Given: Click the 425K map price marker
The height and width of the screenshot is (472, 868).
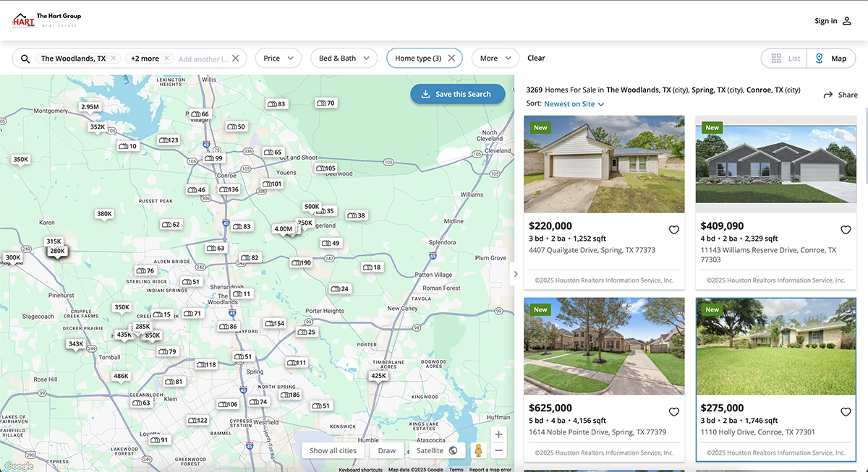Looking at the screenshot, I should [378, 376].
